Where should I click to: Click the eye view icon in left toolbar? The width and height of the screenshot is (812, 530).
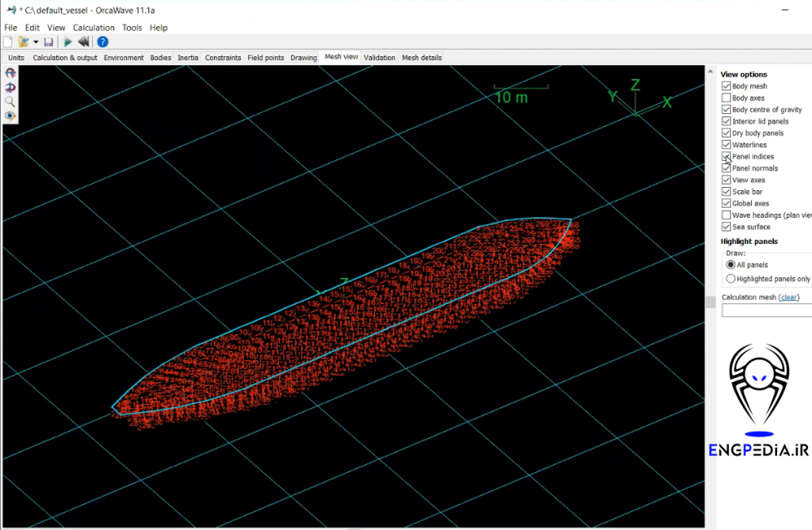(x=10, y=116)
